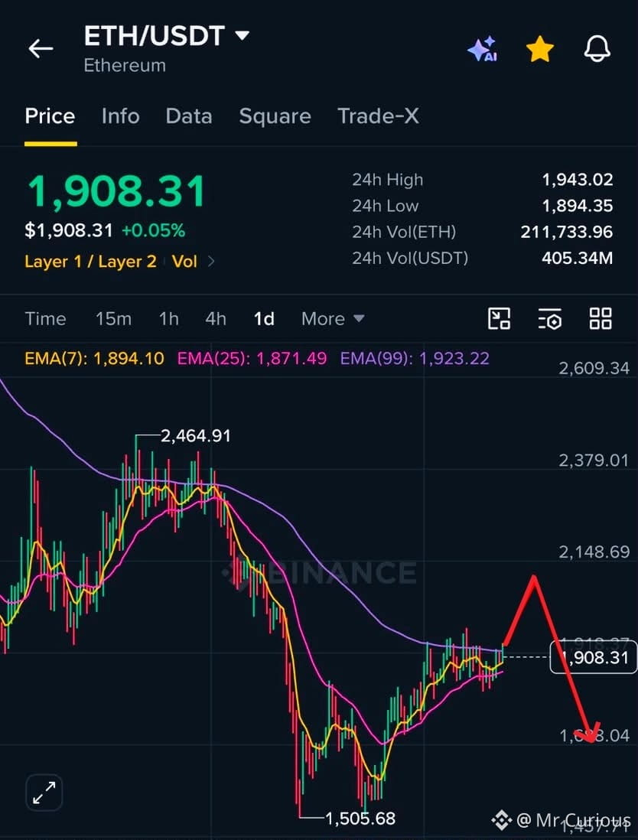Expand tags with the chevron arrow
638x840 pixels.
[x=211, y=262]
